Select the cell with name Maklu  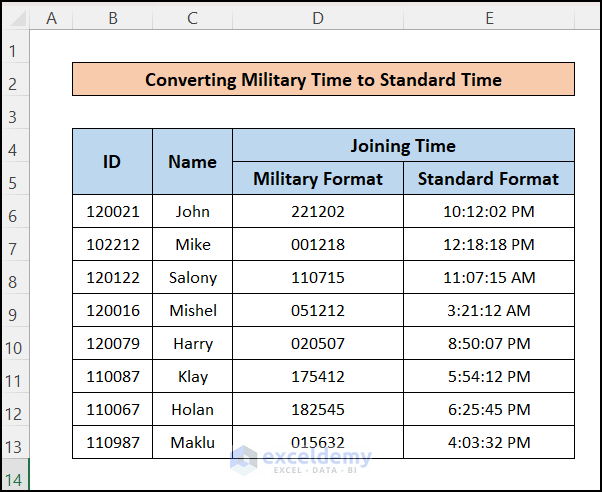point(192,443)
